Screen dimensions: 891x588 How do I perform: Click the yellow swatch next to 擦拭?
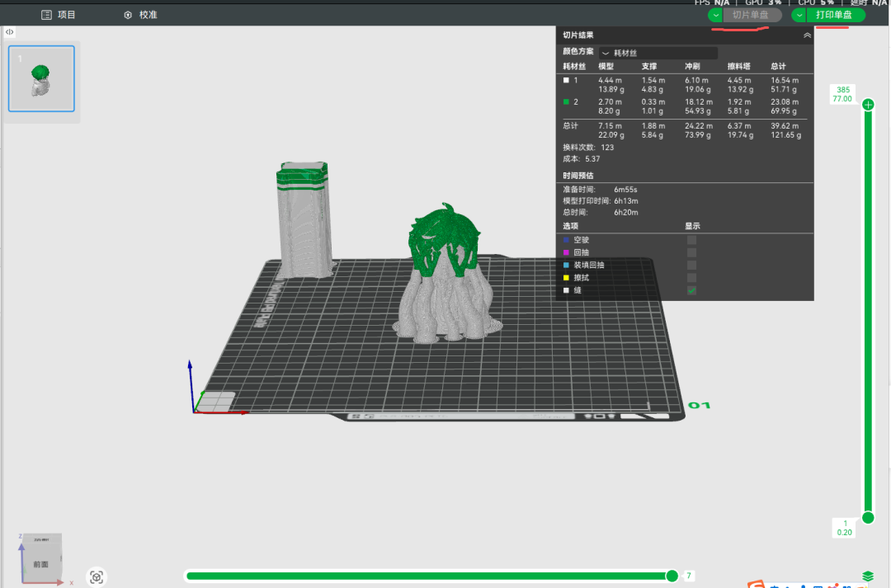[566, 278]
